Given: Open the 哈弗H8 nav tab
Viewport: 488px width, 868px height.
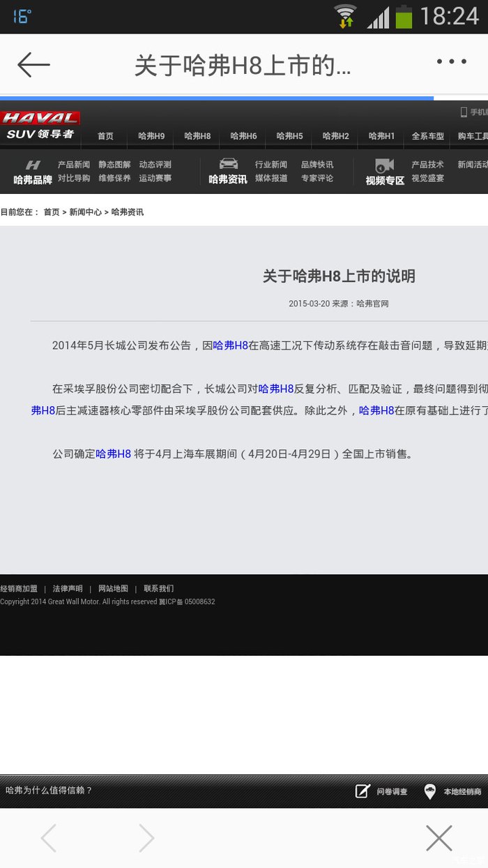Looking at the screenshot, I should point(197,136).
